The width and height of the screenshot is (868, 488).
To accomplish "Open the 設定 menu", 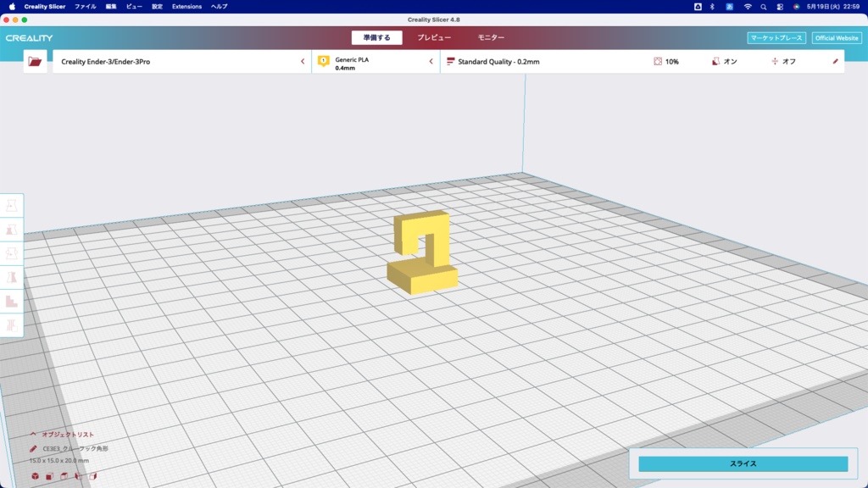I will (157, 7).
